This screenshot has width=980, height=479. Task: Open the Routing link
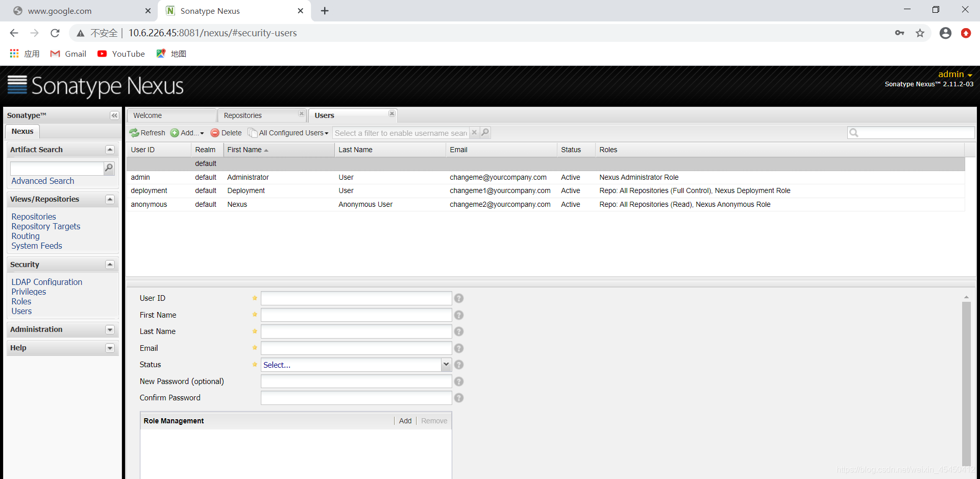point(26,236)
